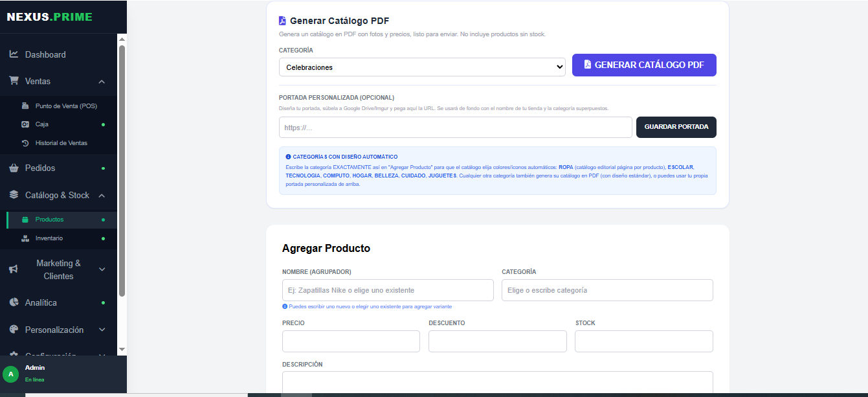Expand the Marketing & Clientes chevron
The height and width of the screenshot is (397, 868).
tap(102, 269)
